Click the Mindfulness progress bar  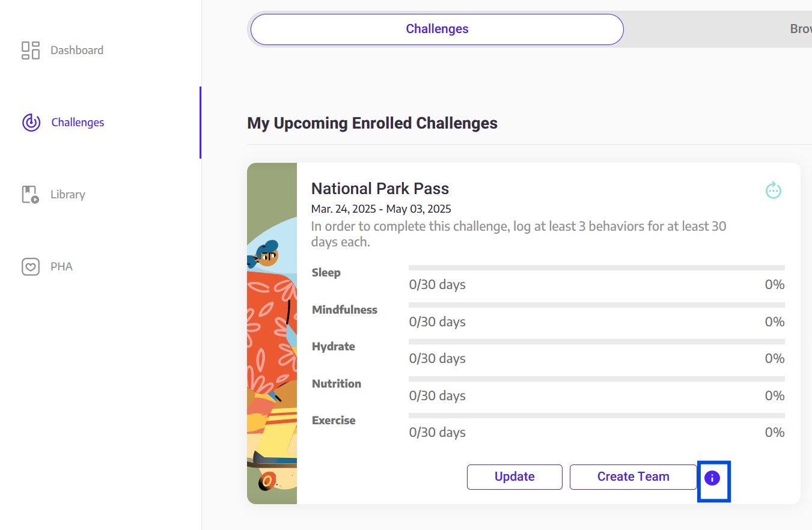point(597,305)
